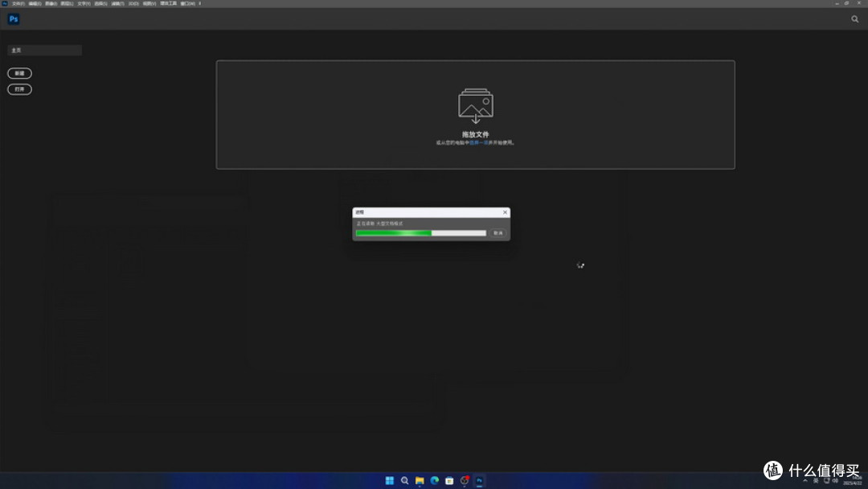
Task: Switch to Photoshop taskbar icon
Action: point(479,481)
